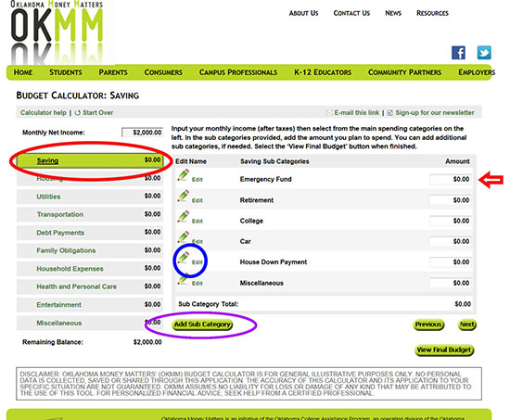Click the College amount field

[450, 221]
